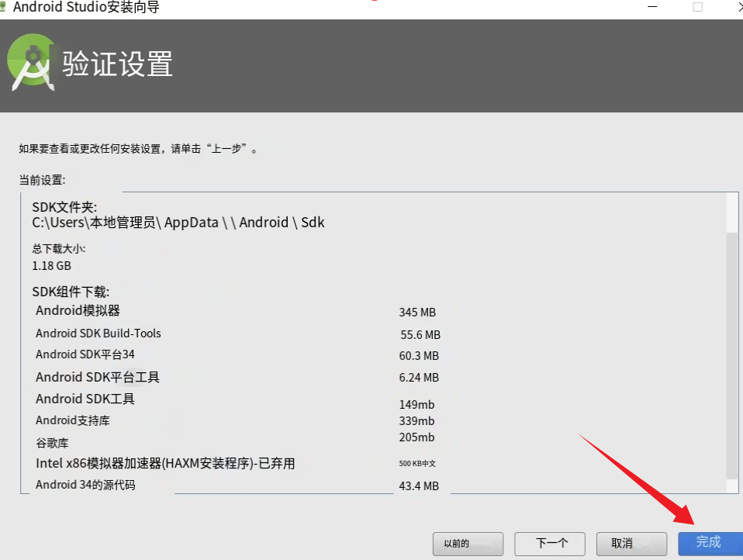The image size is (743, 560).
Task: Click the 谷歌库 entry
Action: point(52,443)
